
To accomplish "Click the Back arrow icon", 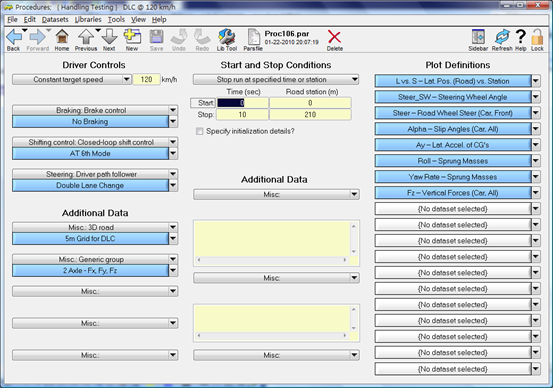I will [14, 37].
